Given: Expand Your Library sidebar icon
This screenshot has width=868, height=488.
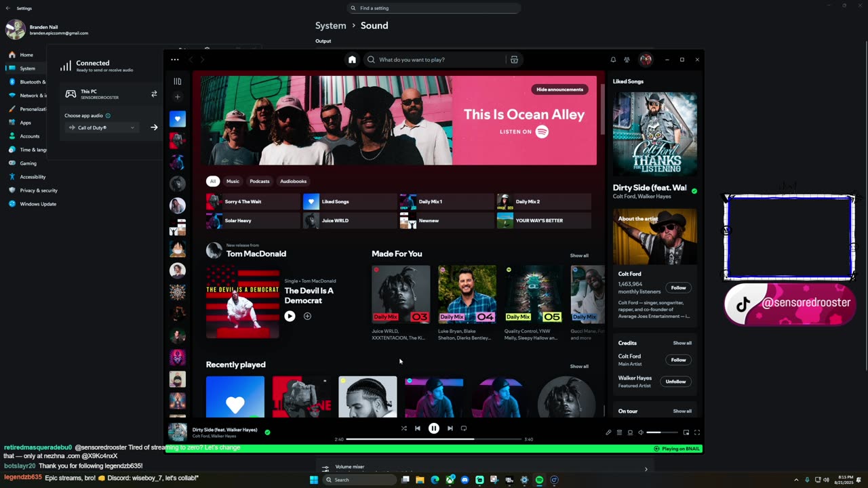Looking at the screenshot, I should (x=178, y=81).
